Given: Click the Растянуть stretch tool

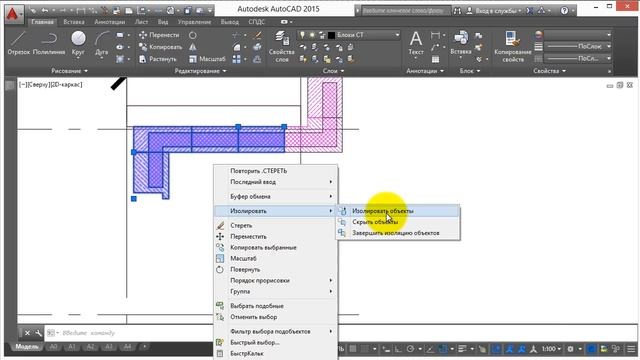Looking at the screenshot, I should coord(158,59).
